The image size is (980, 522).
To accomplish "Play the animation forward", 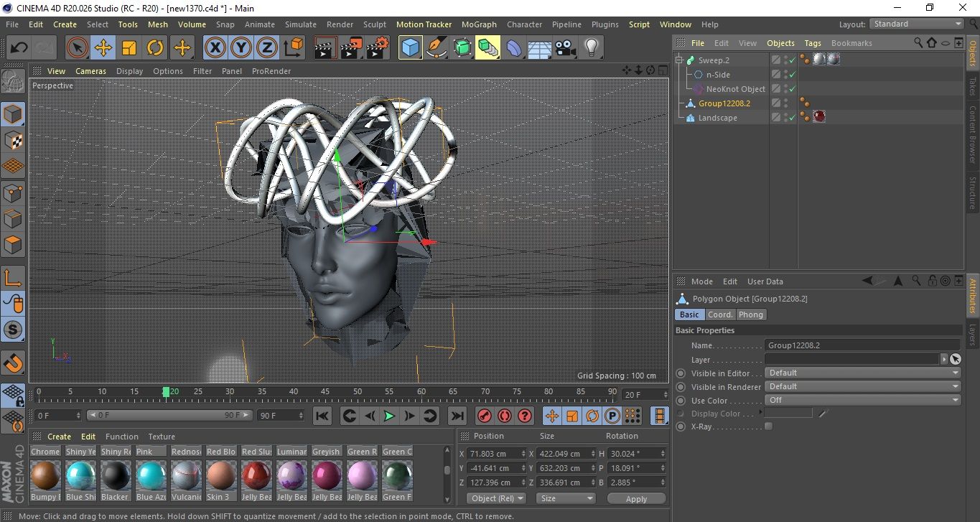I will point(389,416).
